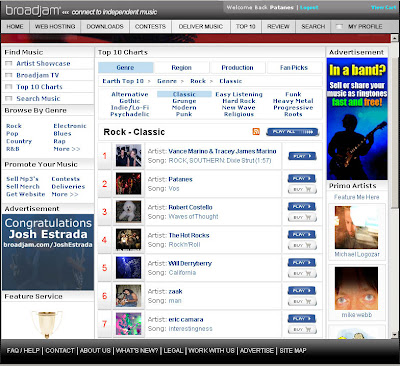Open Will Derryberry thumbnail
The height and width of the screenshot is (366, 400).
tap(128, 267)
